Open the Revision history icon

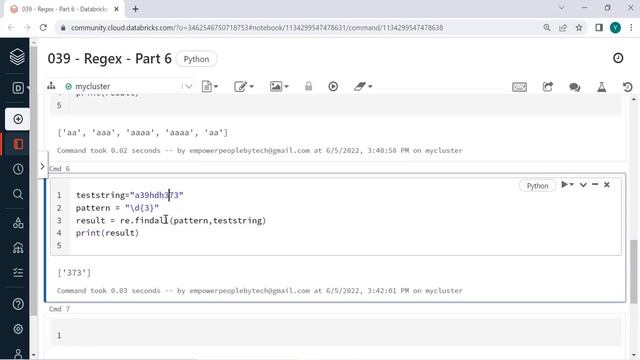[x=628, y=87]
